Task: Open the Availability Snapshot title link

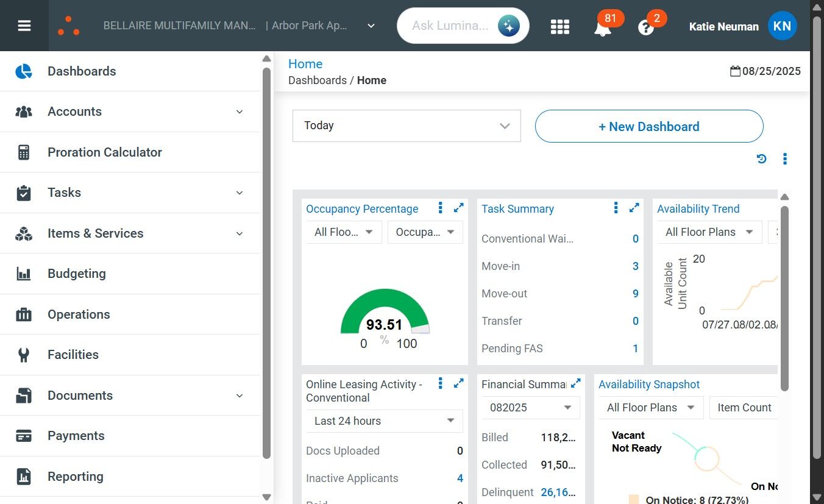Action: [649, 385]
